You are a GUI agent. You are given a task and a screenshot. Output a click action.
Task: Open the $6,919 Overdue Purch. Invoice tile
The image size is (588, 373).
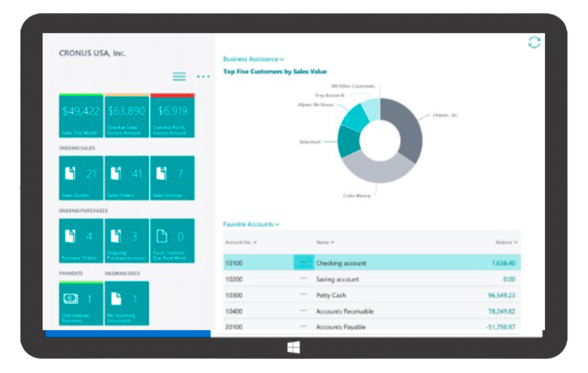coord(172,115)
